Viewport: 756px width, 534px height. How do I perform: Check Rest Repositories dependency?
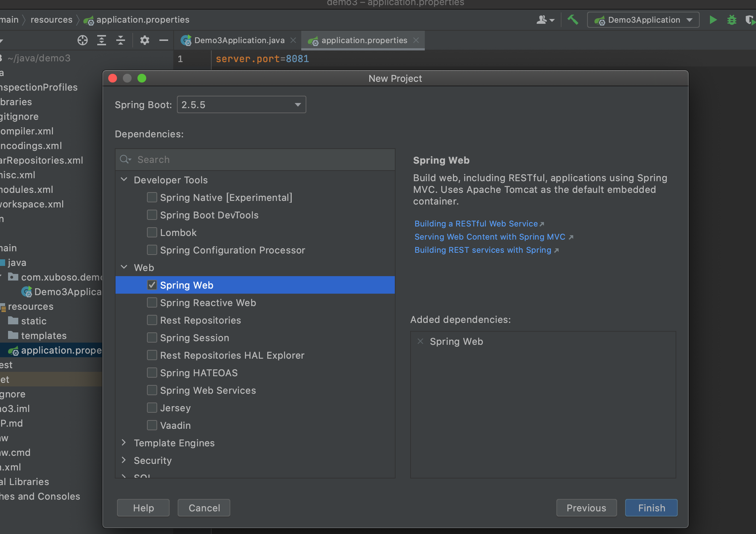click(x=152, y=320)
